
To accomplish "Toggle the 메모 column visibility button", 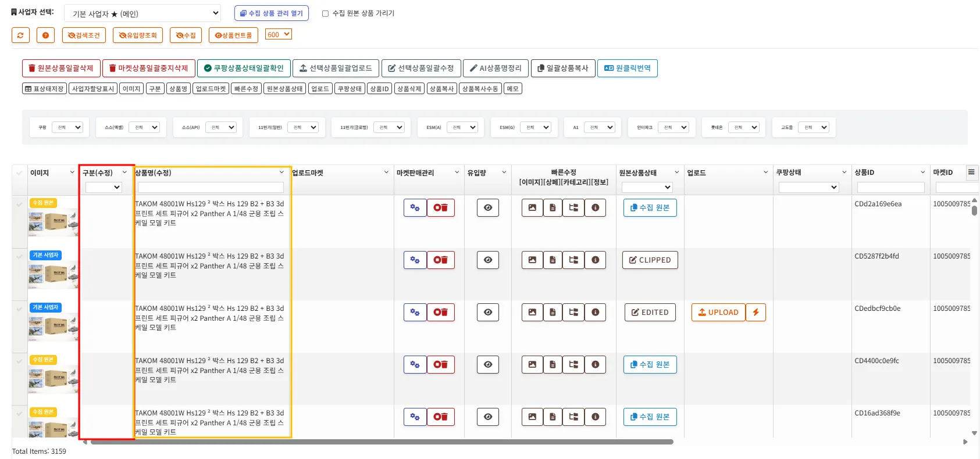I will click(512, 88).
